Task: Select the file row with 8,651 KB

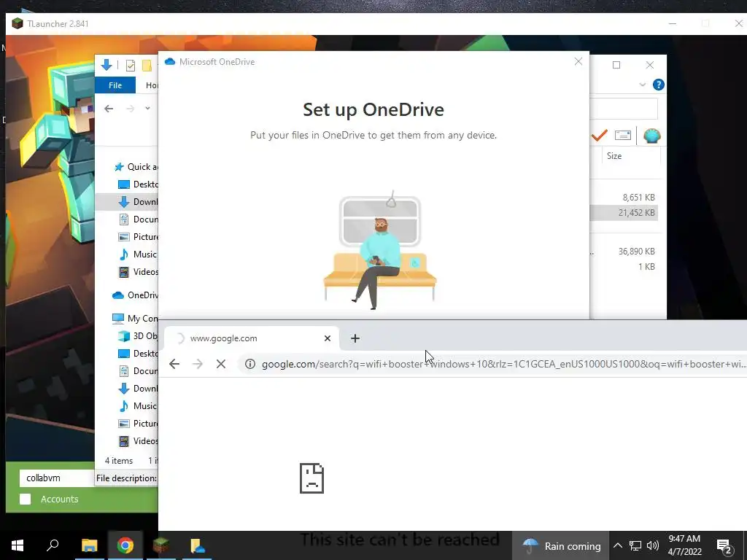Action: point(624,197)
